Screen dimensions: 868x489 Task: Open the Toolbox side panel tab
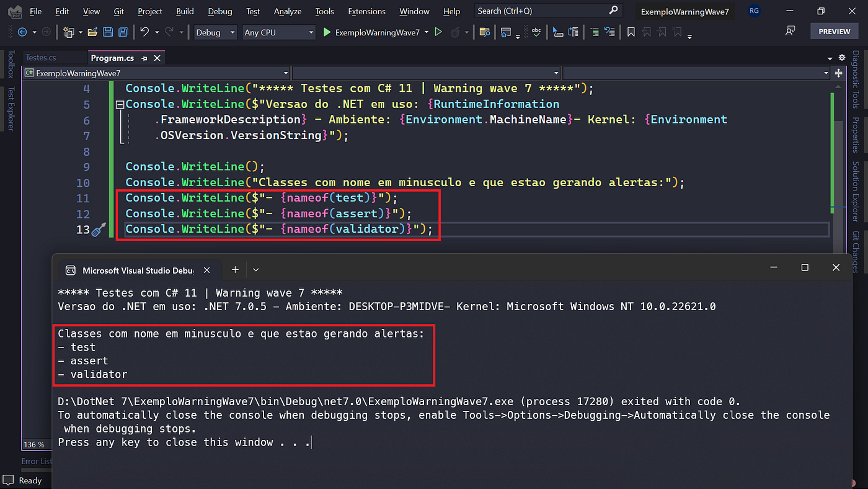click(x=11, y=64)
